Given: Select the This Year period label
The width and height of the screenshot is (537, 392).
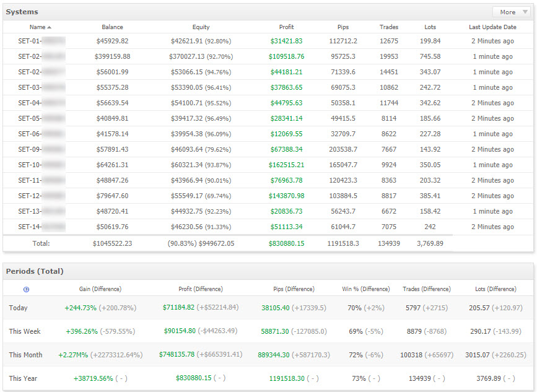Looking at the screenshot, I should (x=23, y=378).
